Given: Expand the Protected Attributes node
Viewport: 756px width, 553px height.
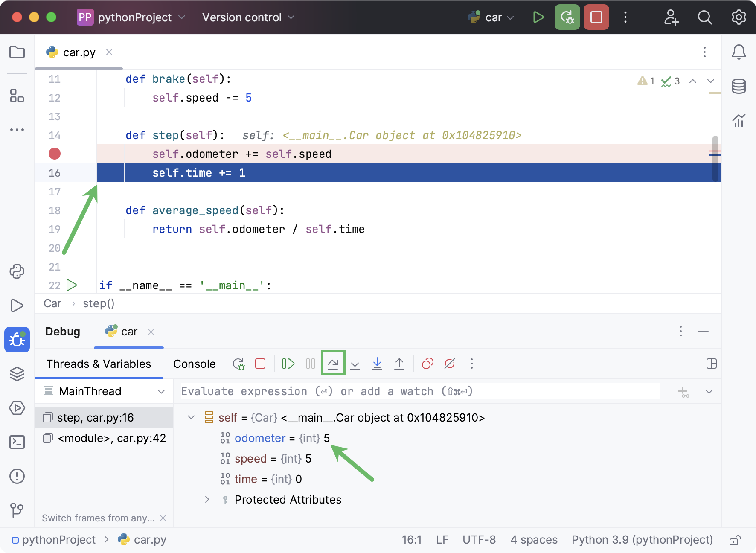Looking at the screenshot, I should [x=207, y=499].
